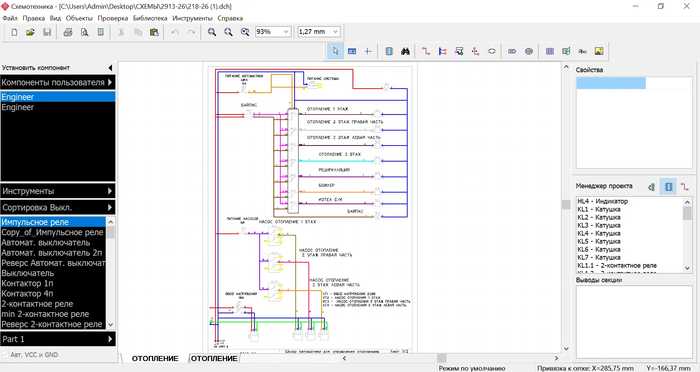Click the vertical canvas scrollbar up arrow

click(566, 67)
